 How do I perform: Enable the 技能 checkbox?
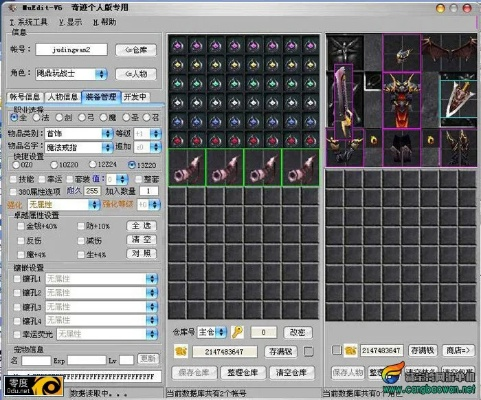tap(13, 179)
